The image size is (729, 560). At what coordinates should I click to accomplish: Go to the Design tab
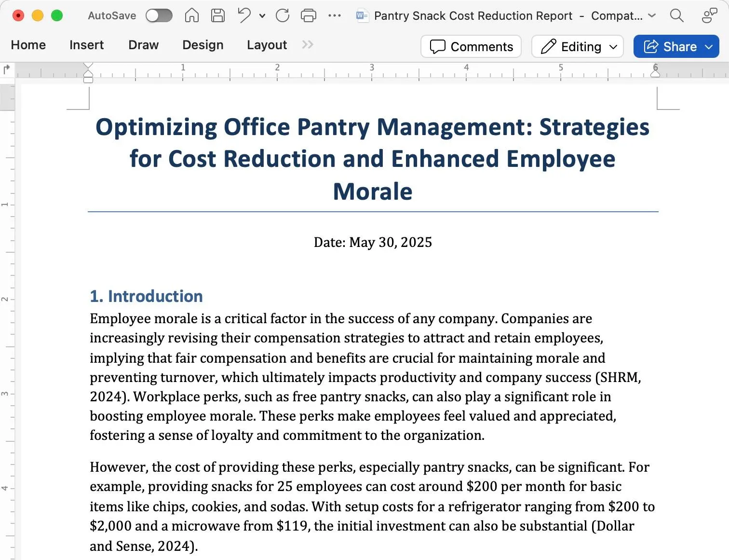[202, 45]
